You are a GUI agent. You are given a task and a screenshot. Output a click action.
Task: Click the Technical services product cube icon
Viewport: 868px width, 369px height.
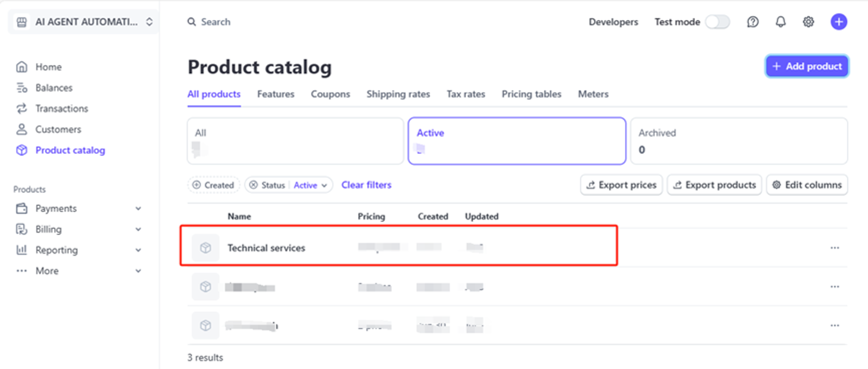point(205,248)
